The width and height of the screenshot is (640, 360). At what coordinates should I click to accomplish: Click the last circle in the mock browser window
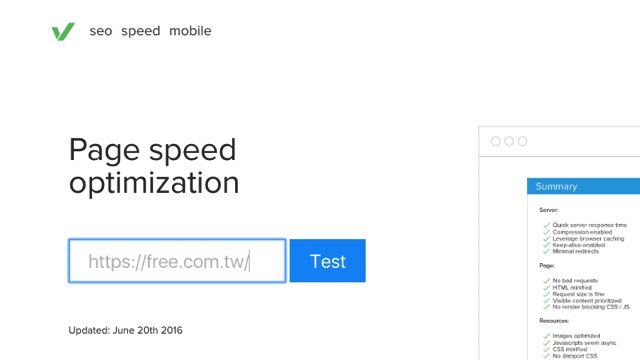tap(522, 141)
